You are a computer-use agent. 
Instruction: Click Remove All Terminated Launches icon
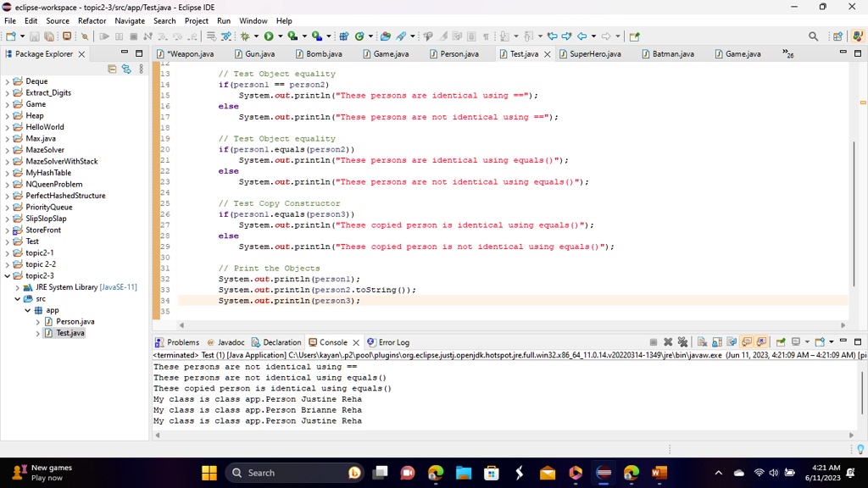tap(682, 342)
